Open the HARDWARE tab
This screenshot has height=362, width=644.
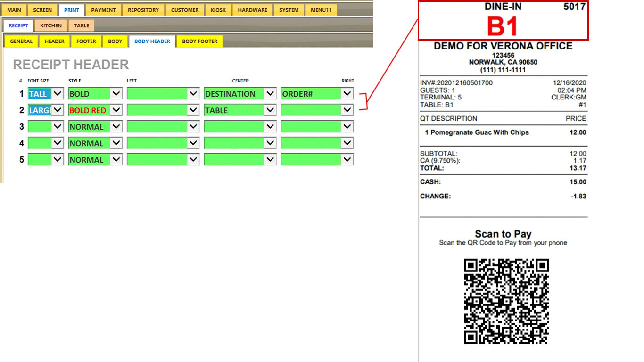(253, 10)
